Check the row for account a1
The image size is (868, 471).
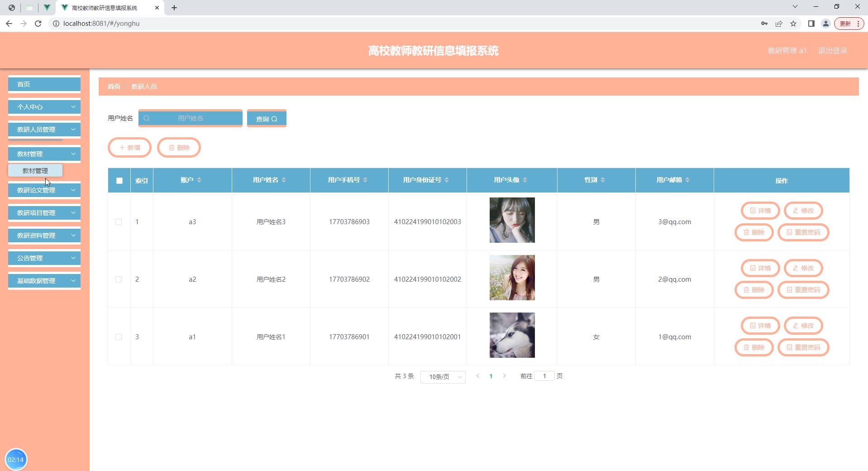coord(119,337)
